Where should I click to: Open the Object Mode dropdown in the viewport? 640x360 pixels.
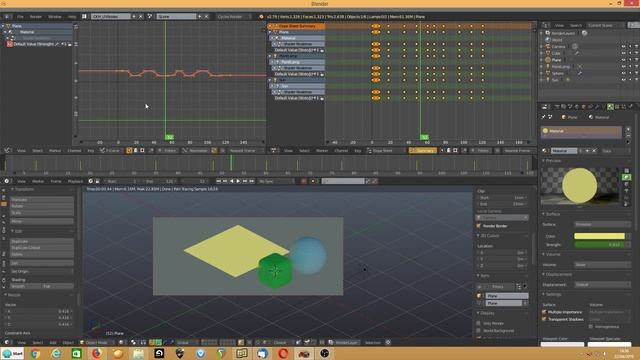(99, 342)
